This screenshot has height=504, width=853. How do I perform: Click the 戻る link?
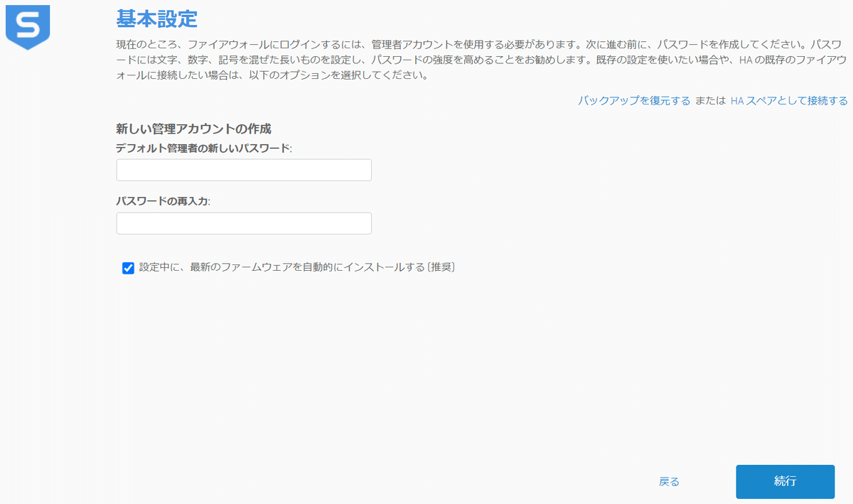[x=669, y=482]
